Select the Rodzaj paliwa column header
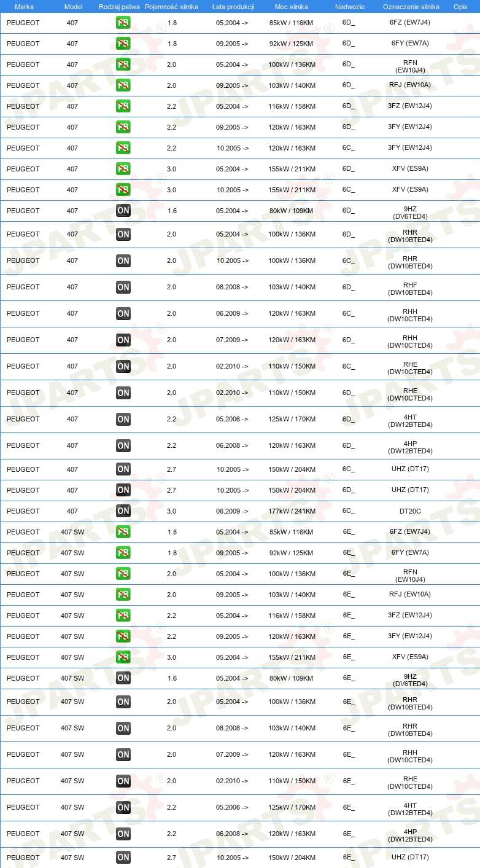Viewport: 480px width, 868px height. pyautogui.click(x=119, y=7)
